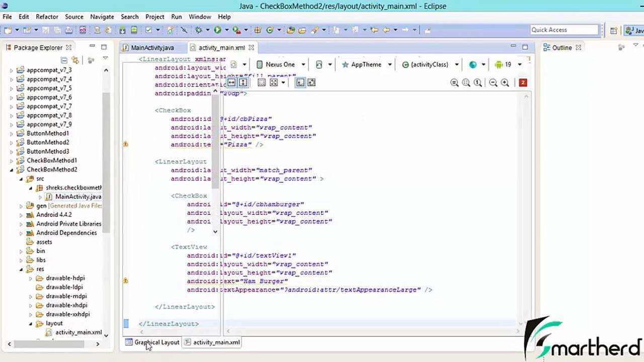Click the Run External Tools icon

click(x=236, y=30)
